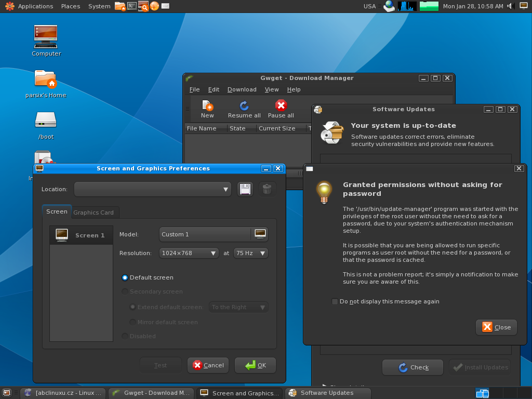The width and height of the screenshot is (532, 399).
Task: Click the USA keyboard layout indicator
Action: (x=369, y=6)
